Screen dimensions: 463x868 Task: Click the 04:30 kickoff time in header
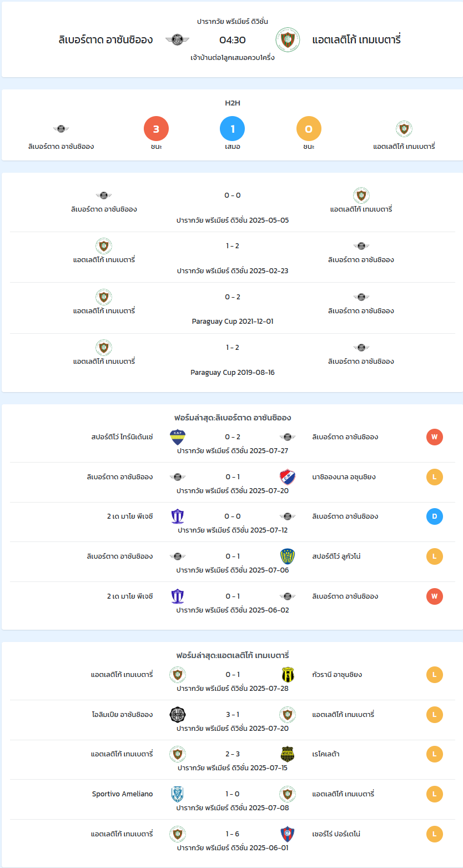point(233,39)
